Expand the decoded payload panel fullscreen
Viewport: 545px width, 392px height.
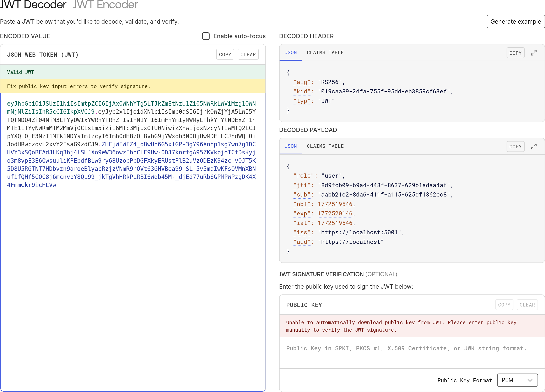(x=533, y=147)
